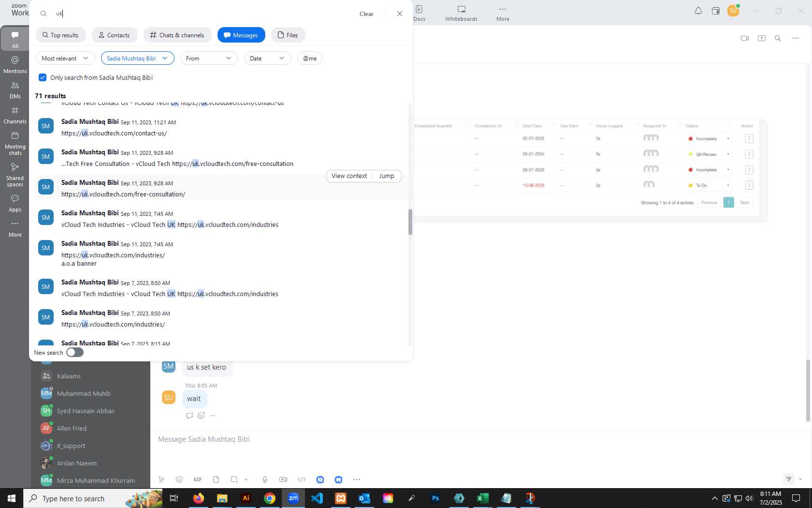Close the search panel
This screenshot has height=508, width=812.
click(x=400, y=14)
